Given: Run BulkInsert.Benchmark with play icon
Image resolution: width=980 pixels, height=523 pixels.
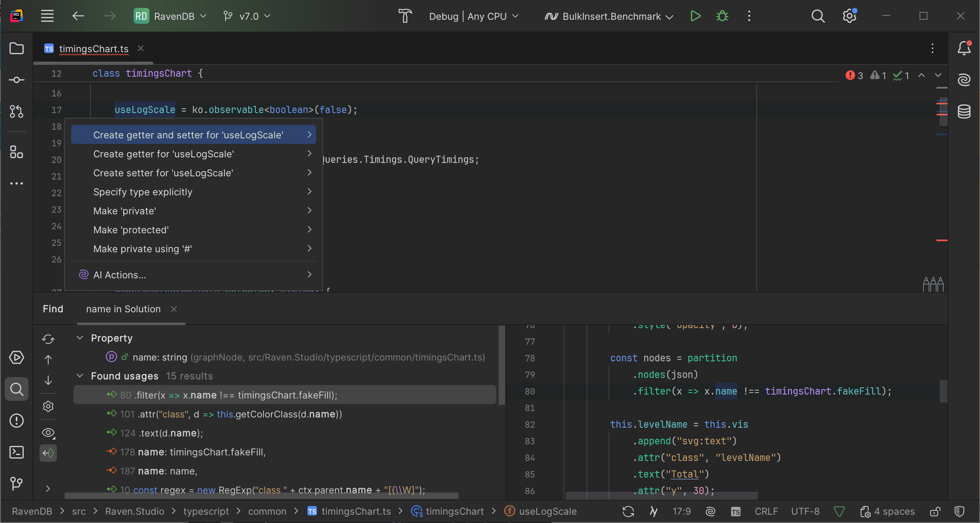Looking at the screenshot, I should point(695,16).
